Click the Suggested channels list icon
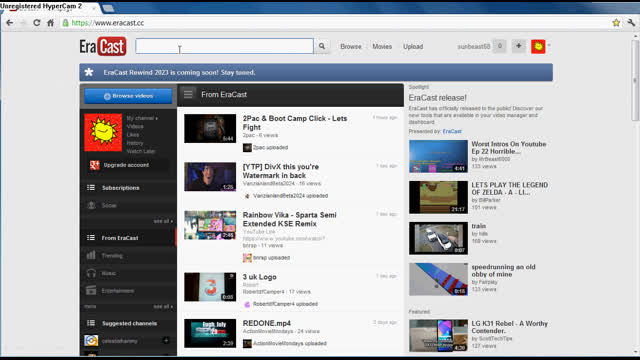The image size is (640, 360). (91, 323)
